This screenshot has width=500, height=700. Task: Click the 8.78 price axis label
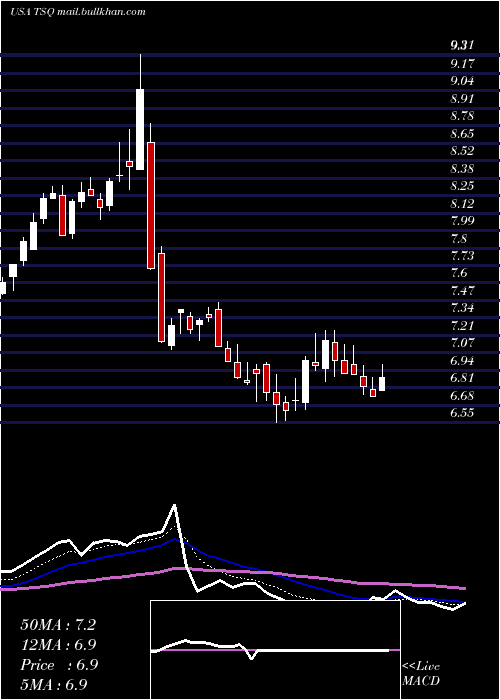[462, 116]
